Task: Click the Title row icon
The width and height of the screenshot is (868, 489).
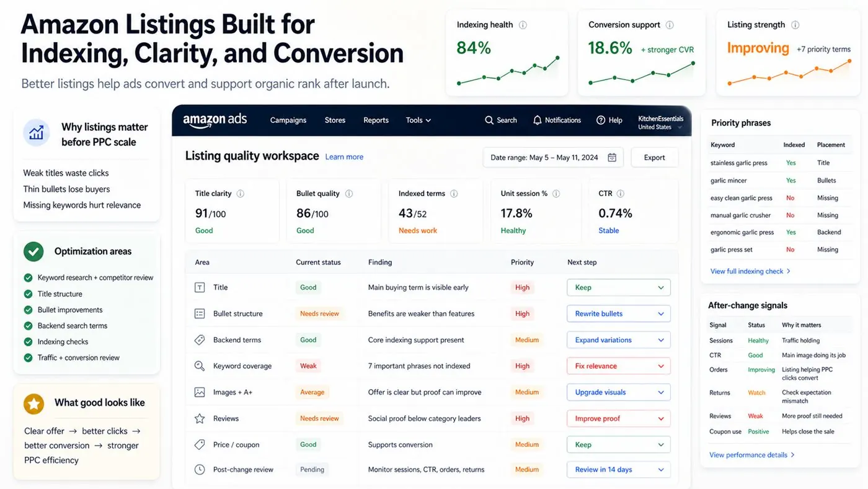Action: click(200, 287)
